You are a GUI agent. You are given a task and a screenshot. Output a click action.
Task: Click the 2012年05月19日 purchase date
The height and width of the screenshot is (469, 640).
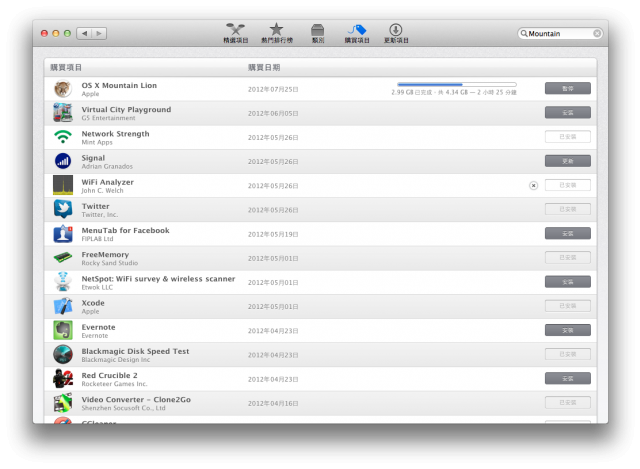[273, 234]
